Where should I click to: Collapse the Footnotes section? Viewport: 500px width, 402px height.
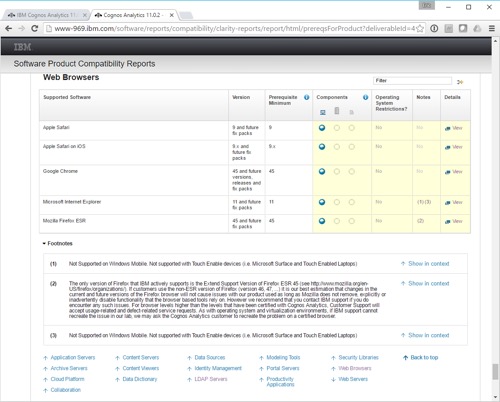pyautogui.click(x=58, y=243)
